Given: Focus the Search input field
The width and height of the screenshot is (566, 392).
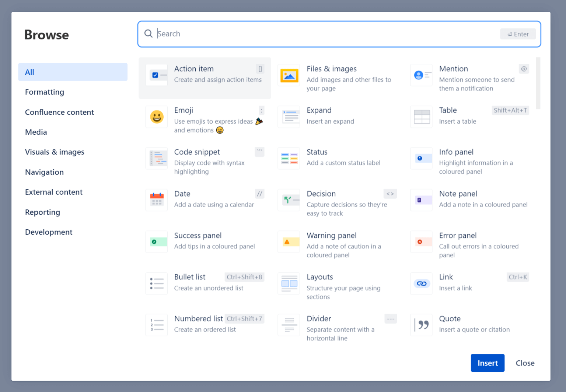Looking at the screenshot, I should [x=324, y=34].
